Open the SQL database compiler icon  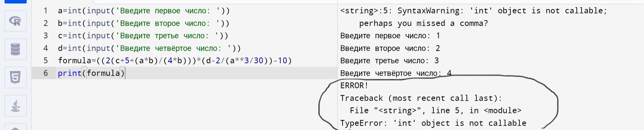tap(16, 49)
